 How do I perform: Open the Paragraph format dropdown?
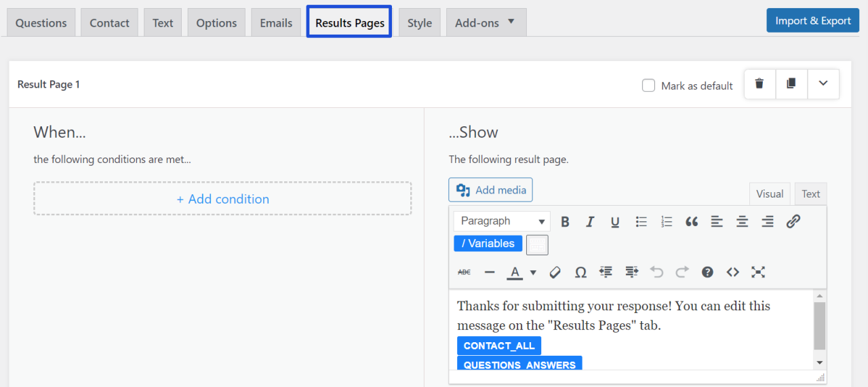tap(502, 221)
